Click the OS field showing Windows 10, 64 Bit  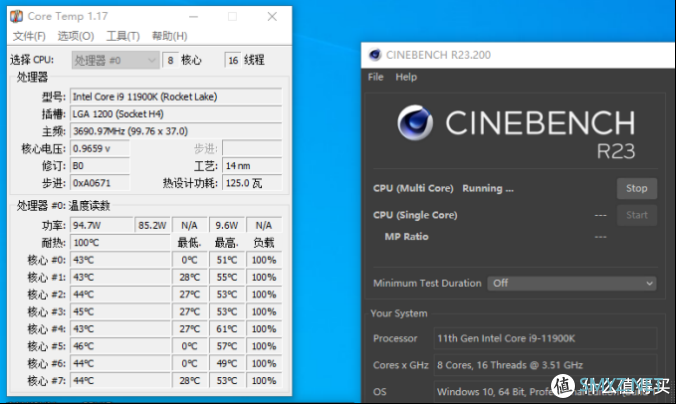tap(545, 391)
